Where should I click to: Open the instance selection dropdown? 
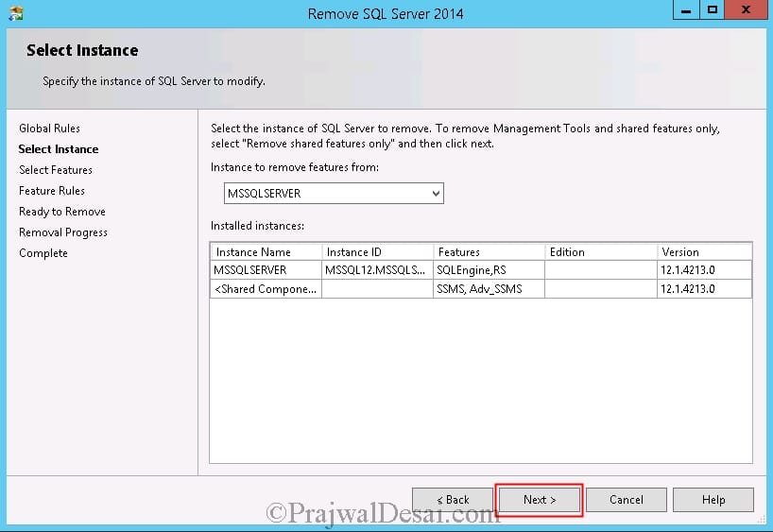(x=334, y=194)
